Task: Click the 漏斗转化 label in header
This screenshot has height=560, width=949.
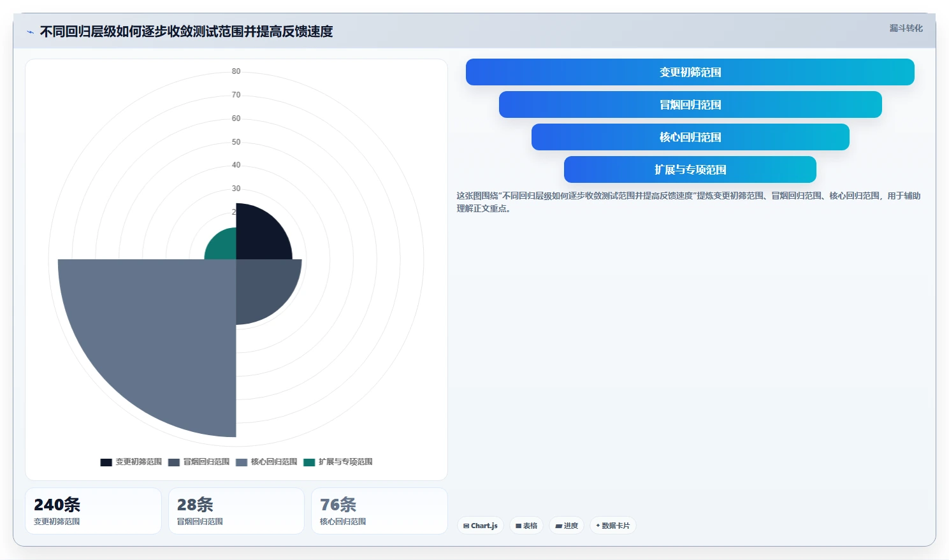Action: click(906, 28)
